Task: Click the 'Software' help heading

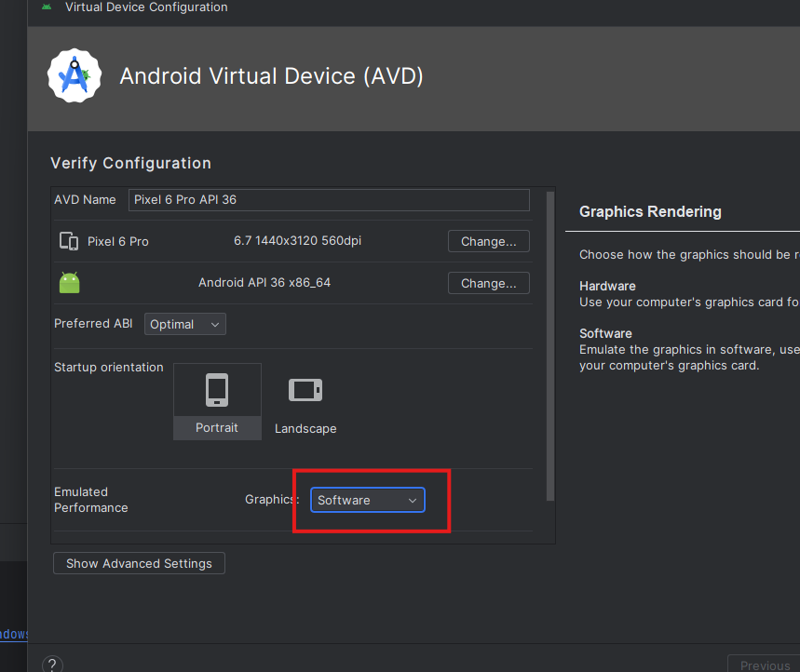Action: [x=605, y=333]
